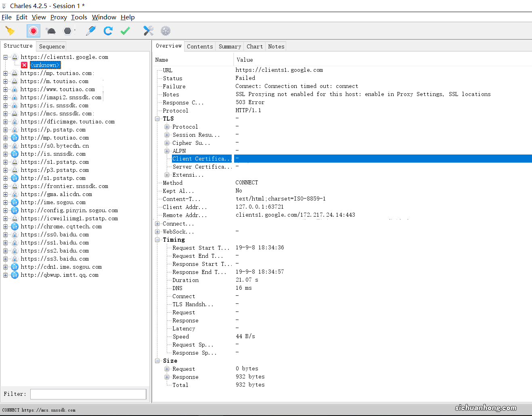Expand the https://mp.toutiao.com host node
This screenshot has width=532, height=416.
click(6, 73)
